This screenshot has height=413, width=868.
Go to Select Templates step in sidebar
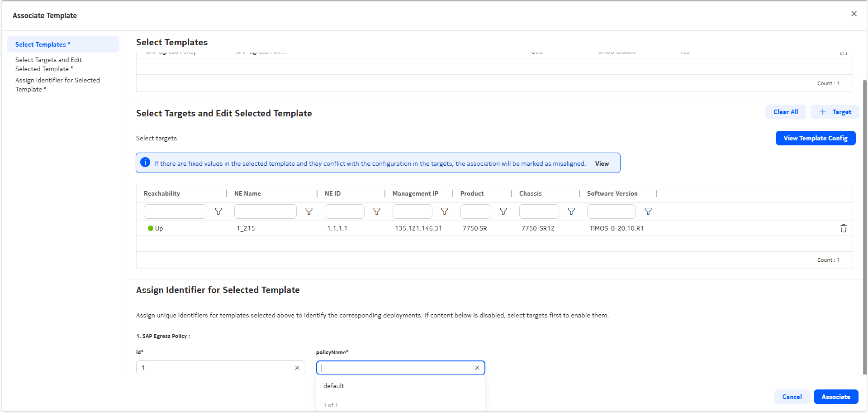43,44
